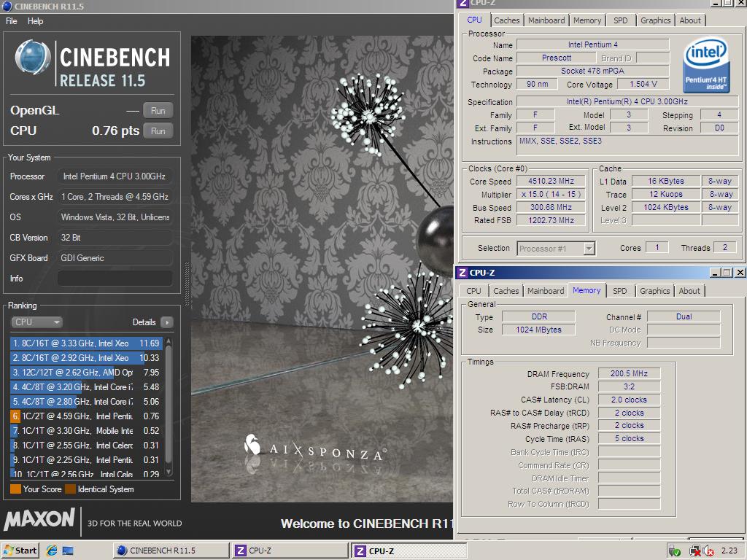Open the CPU ranking type dropdown
Screen dimensions: 747x560
(x=36, y=322)
